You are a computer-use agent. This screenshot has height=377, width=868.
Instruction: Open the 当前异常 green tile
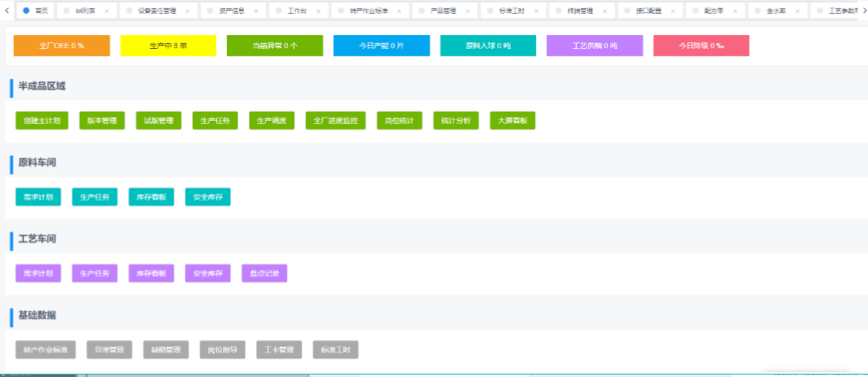pos(275,46)
